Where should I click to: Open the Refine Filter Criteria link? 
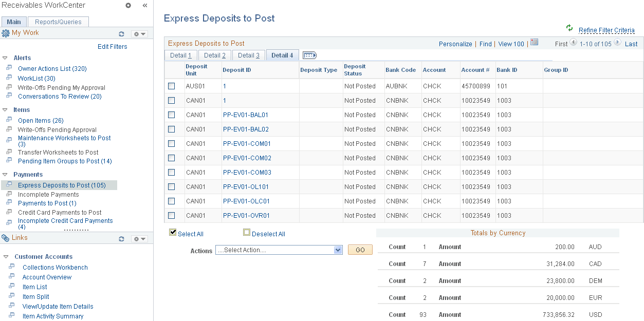(606, 30)
